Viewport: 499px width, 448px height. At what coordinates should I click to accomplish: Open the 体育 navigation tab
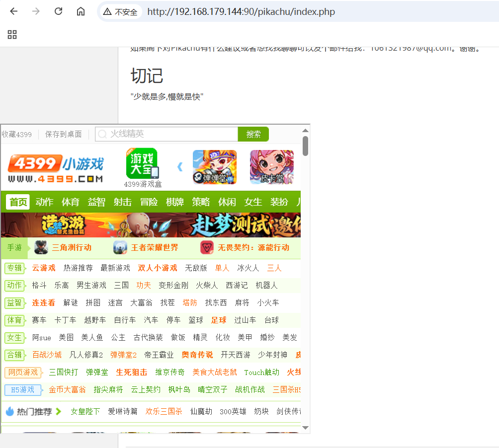click(71, 202)
